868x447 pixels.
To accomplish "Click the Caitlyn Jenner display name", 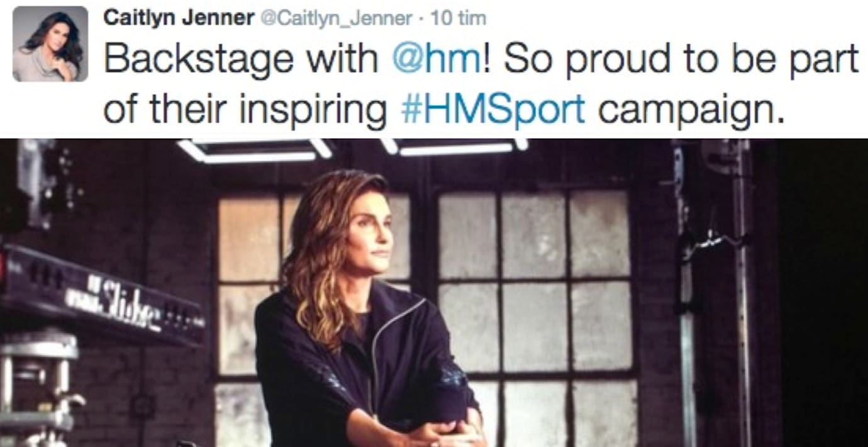I will 179,18.
